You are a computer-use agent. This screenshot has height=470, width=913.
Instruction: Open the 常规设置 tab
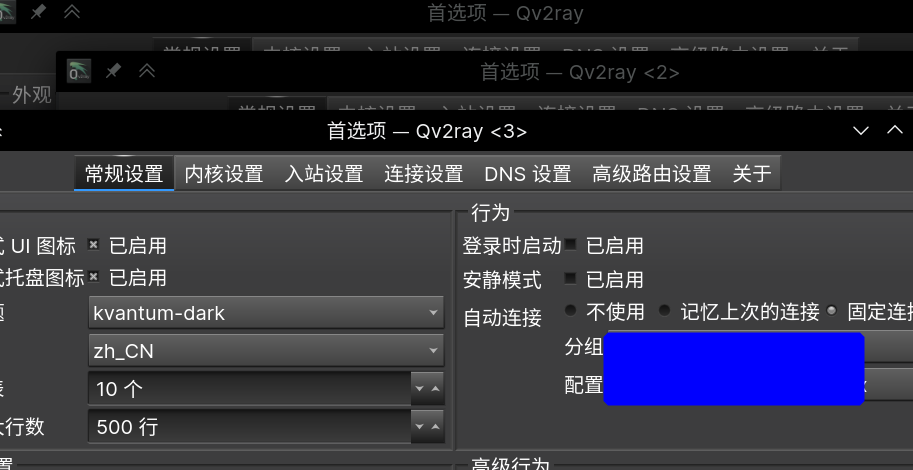click(x=124, y=174)
